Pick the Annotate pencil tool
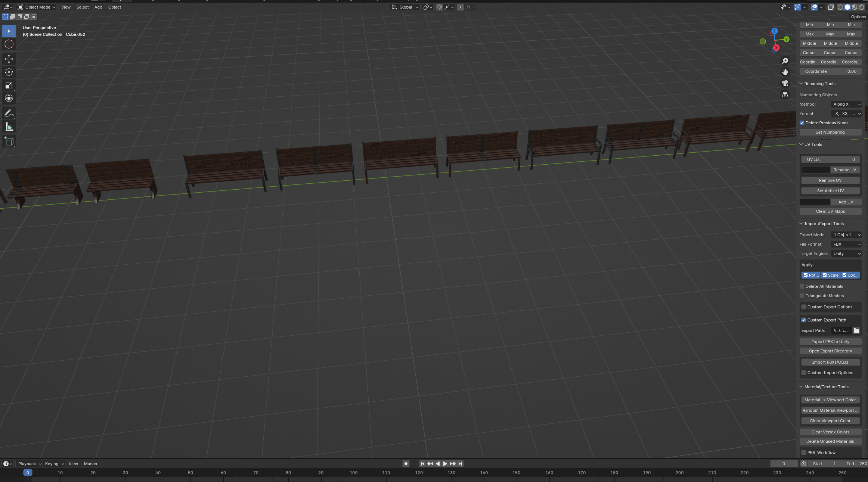Image resolution: width=868 pixels, height=482 pixels. click(x=9, y=113)
